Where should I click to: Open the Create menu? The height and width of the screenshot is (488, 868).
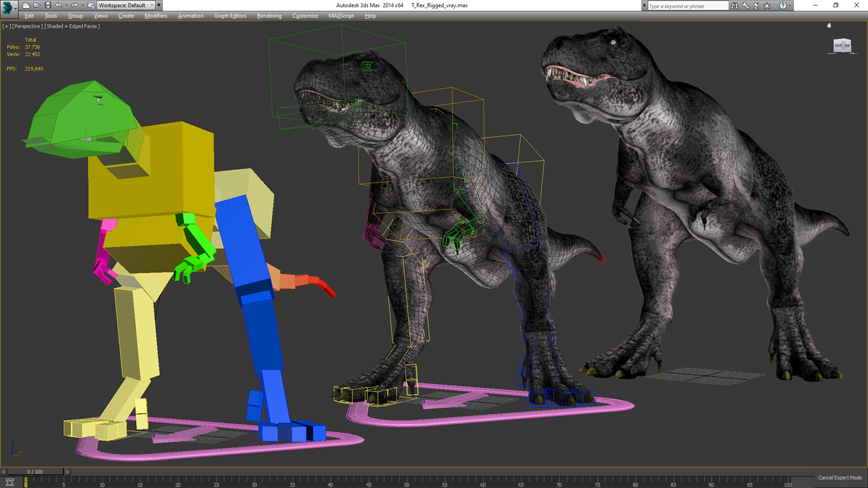126,16
